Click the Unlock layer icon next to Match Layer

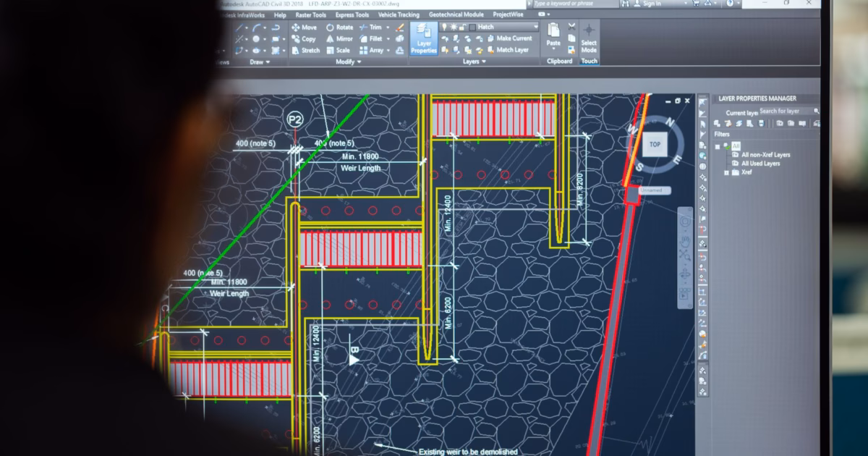tap(479, 49)
